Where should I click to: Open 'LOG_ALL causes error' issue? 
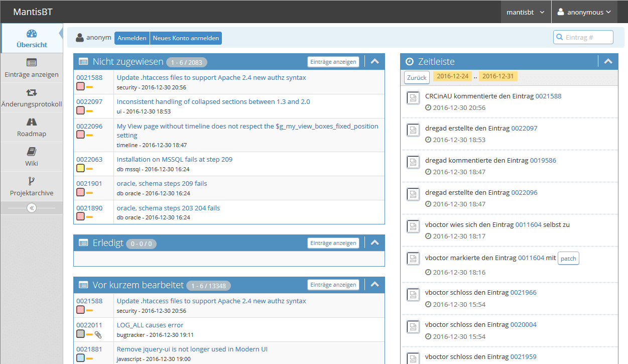(150, 325)
